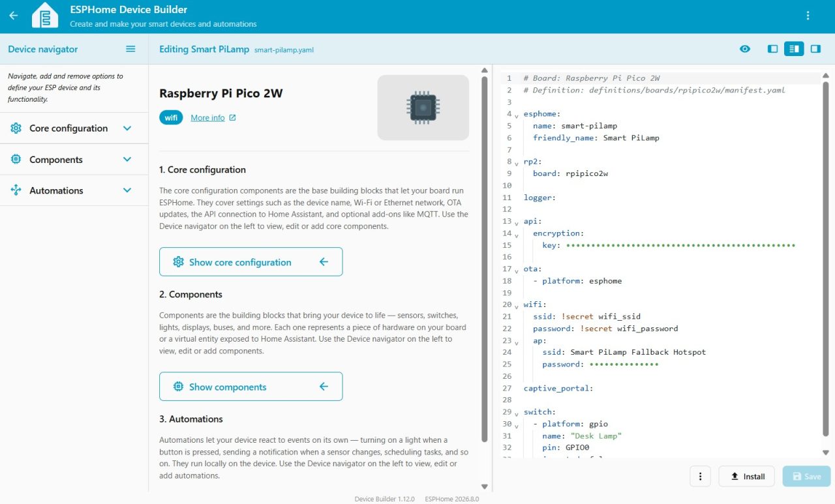835x504 pixels.
Task: Fold the wifi block at line 20
Action: tap(517, 306)
